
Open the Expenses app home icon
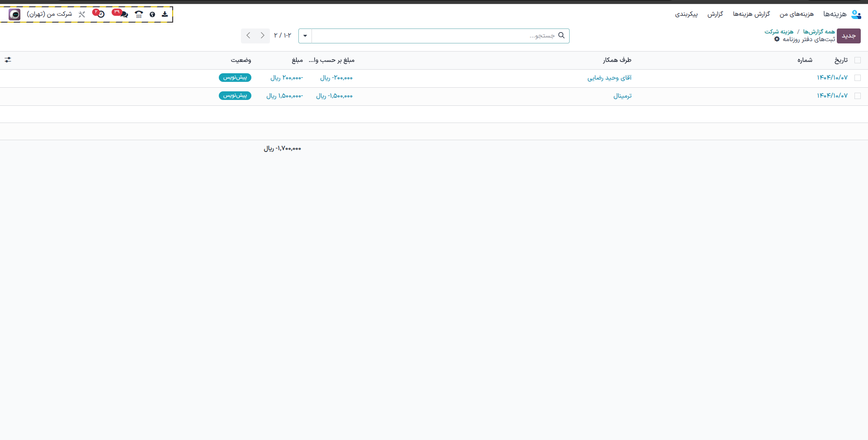pos(856,14)
